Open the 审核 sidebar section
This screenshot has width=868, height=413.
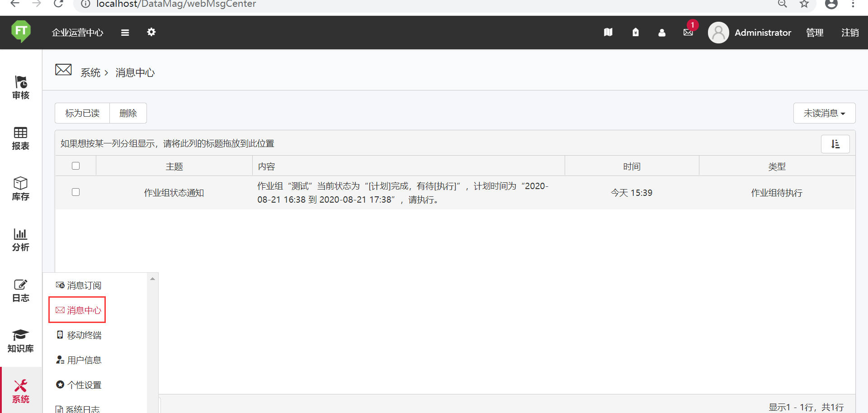[21, 87]
